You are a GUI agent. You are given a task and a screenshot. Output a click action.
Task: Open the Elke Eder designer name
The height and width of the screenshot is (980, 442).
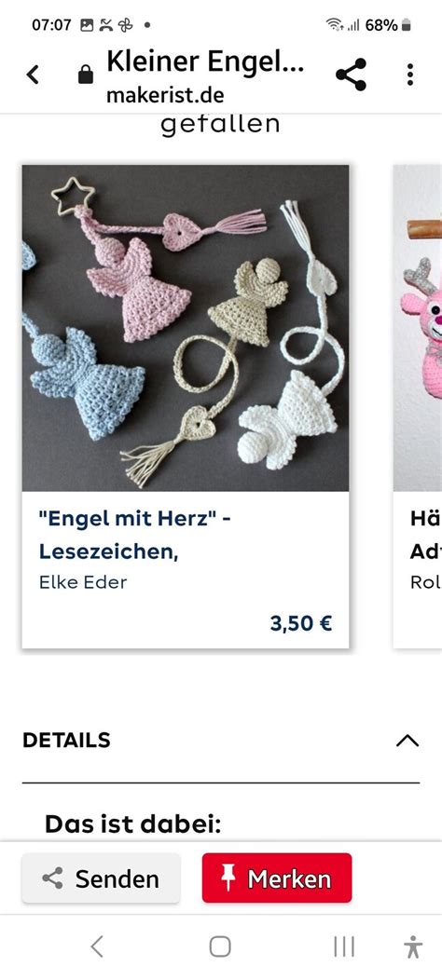coord(83,582)
